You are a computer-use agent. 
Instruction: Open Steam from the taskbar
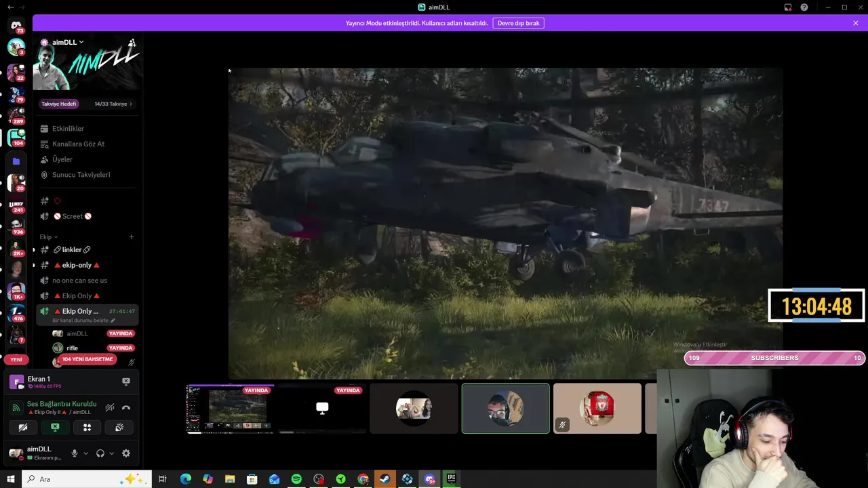point(385,479)
